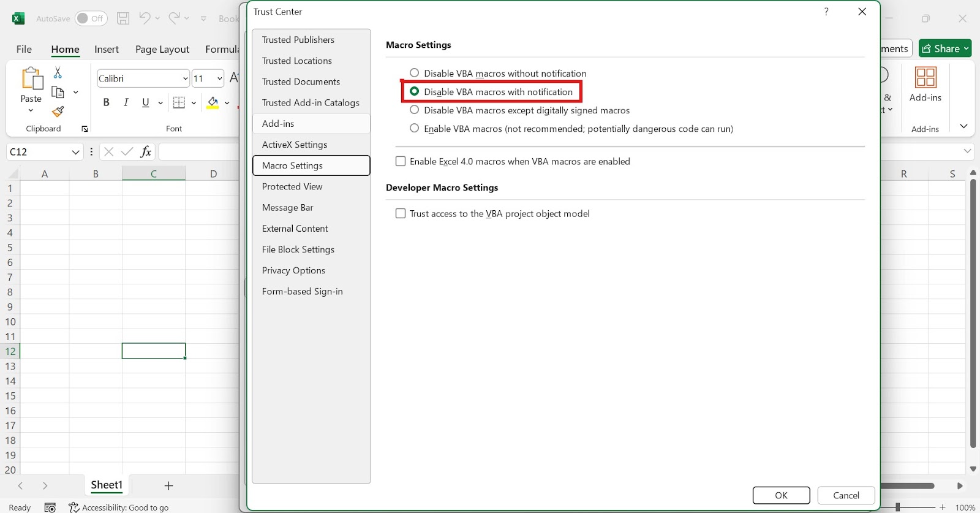Open the Calibri font name dropdown
This screenshot has height=513, width=980.
(185, 78)
